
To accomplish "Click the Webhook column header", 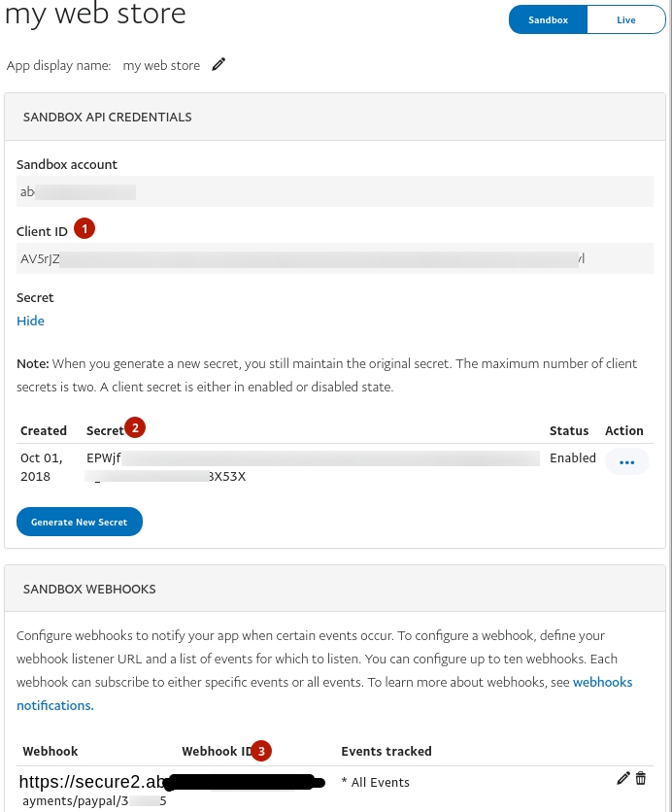I will [50, 751].
